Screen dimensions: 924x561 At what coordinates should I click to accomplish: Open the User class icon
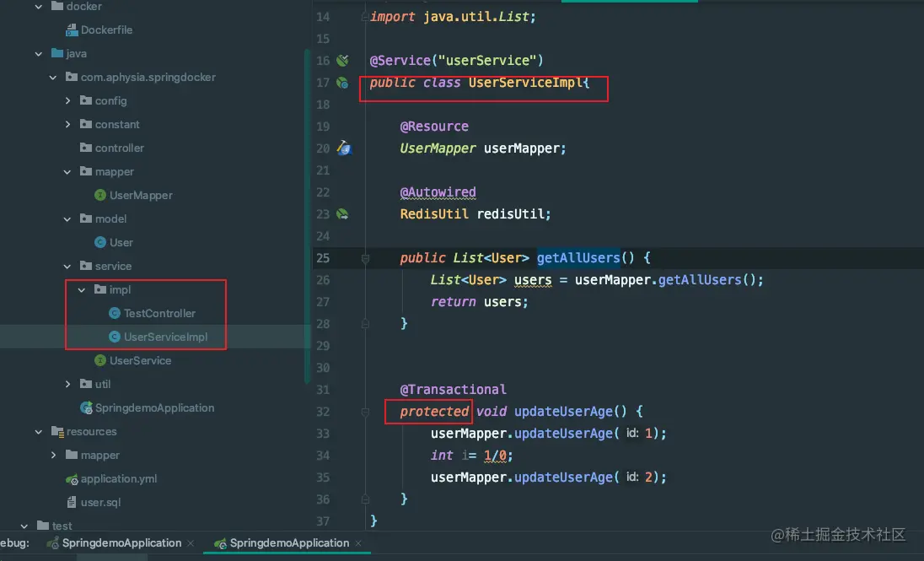click(x=100, y=242)
